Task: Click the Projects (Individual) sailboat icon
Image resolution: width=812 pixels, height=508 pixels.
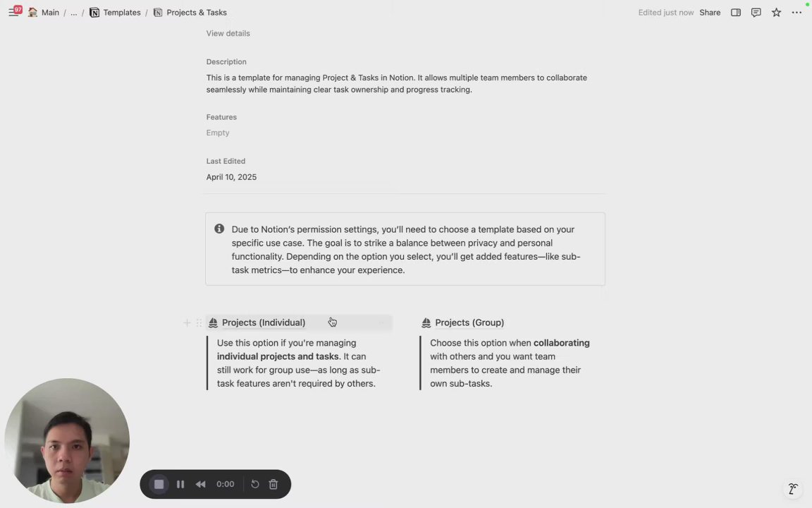Action: pyautogui.click(x=213, y=323)
